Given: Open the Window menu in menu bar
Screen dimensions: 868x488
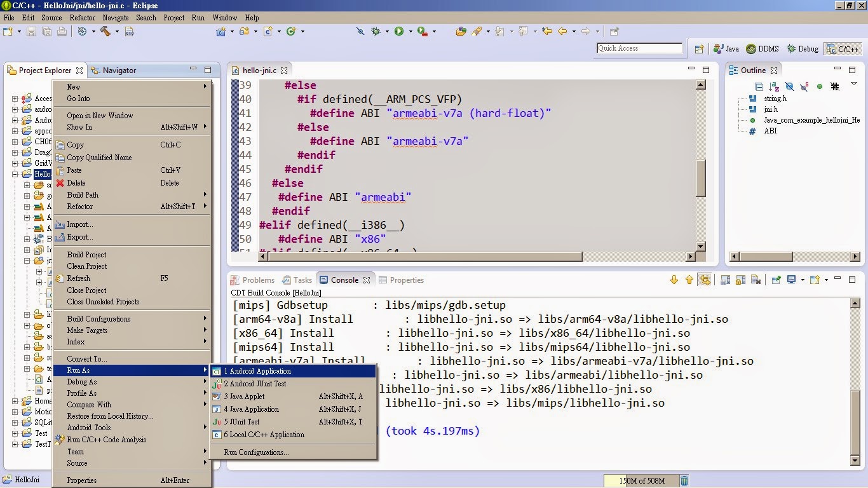Looking at the screenshot, I should (224, 18).
